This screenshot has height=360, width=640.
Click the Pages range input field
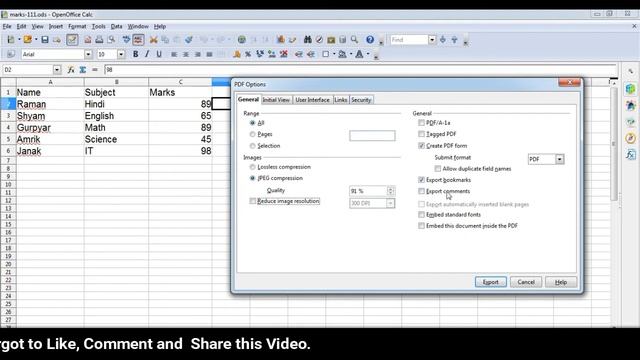372,136
